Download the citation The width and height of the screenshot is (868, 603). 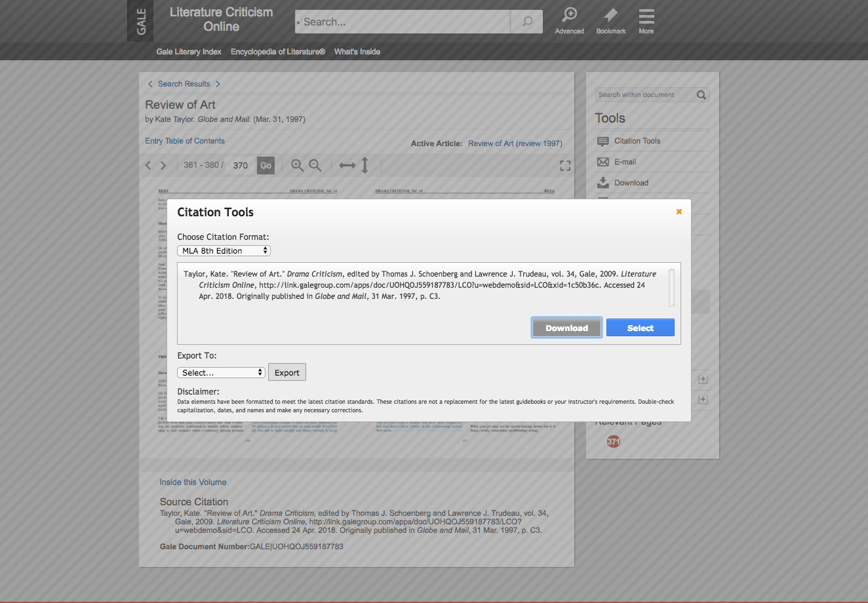click(x=566, y=328)
